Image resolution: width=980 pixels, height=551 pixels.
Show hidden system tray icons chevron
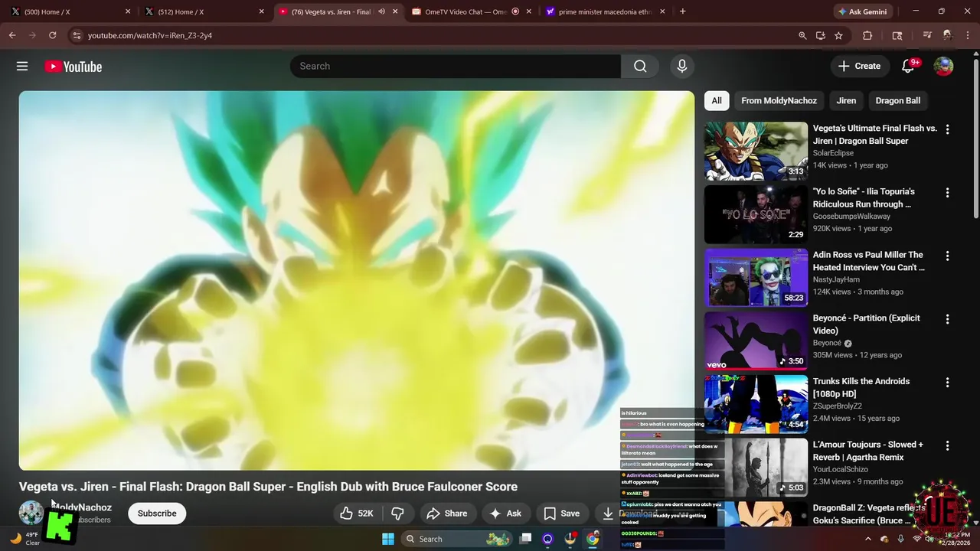867,539
